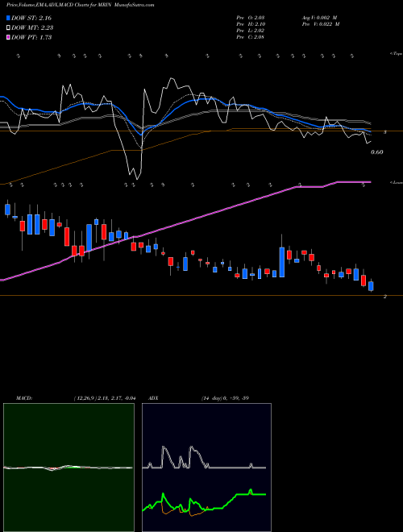Click the last blue candlestick on the right
The height and width of the screenshot is (532, 403).
[x=371, y=285]
